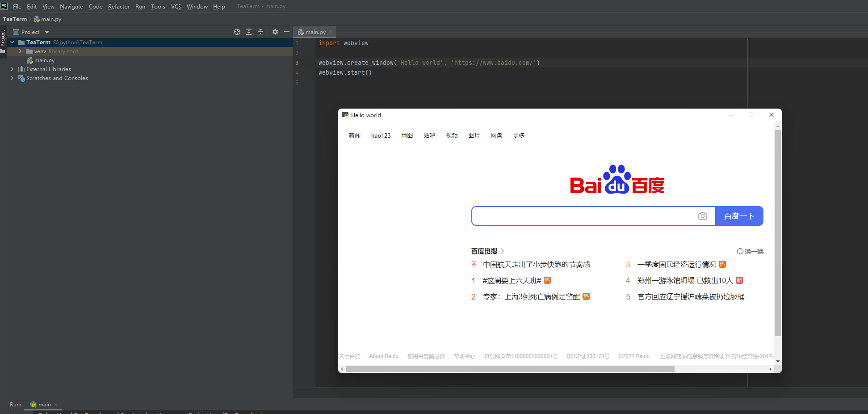Viewport: 868px width, 414px height.
Task: Click the Collapse All icon in Project panel
Action: [260, 32]
